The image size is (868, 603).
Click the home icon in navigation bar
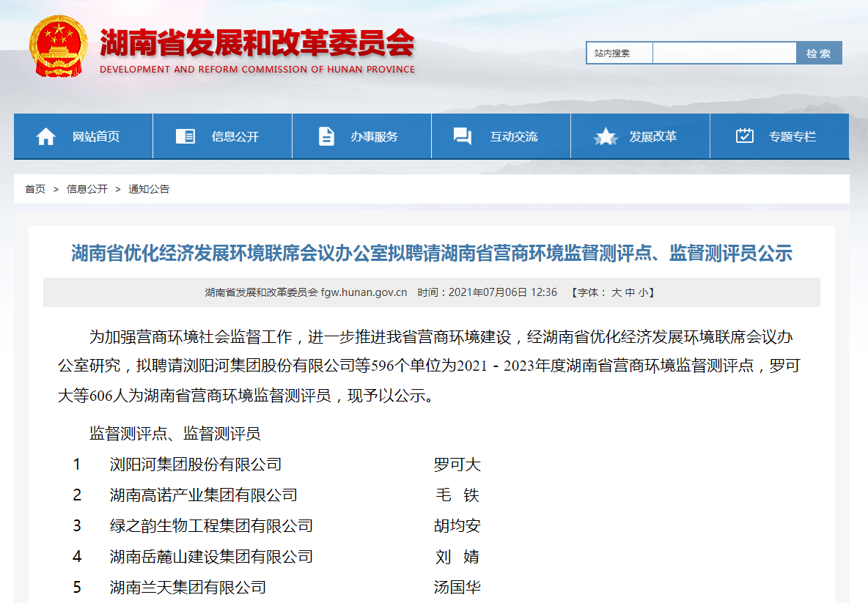45,136
